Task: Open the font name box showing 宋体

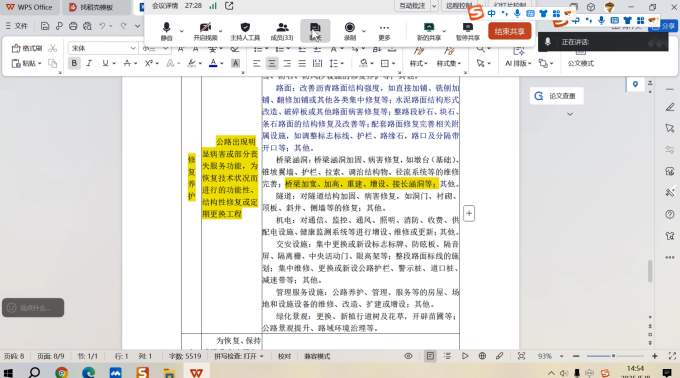Action: pos(103,48)
